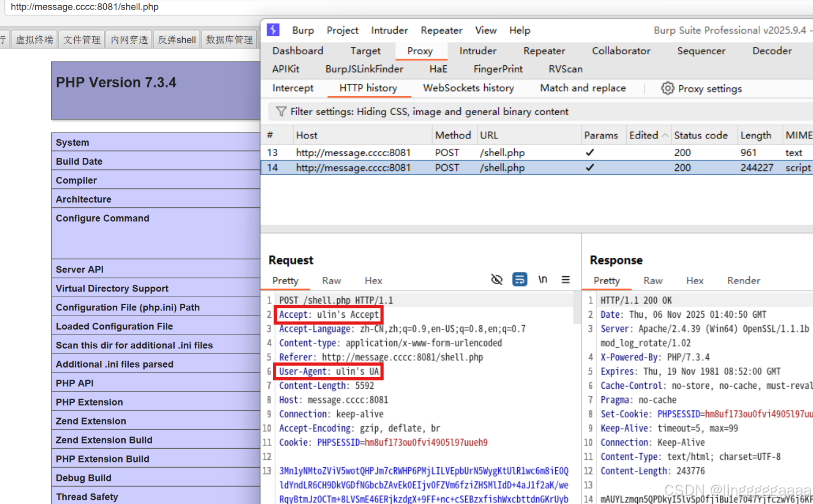The height and width of the screenshot is (504, 813).
Task: Open the 内网穿透 tab in webshell
Action: pos(129,39)
